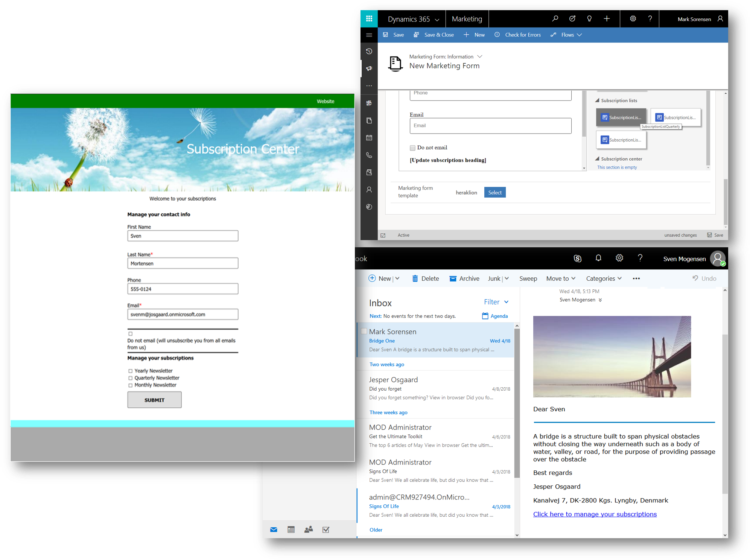Click Marketing in the Dynamics top navigation
Image resolution: width=750 pixels, height=560 pixels.
click(467, 19)
